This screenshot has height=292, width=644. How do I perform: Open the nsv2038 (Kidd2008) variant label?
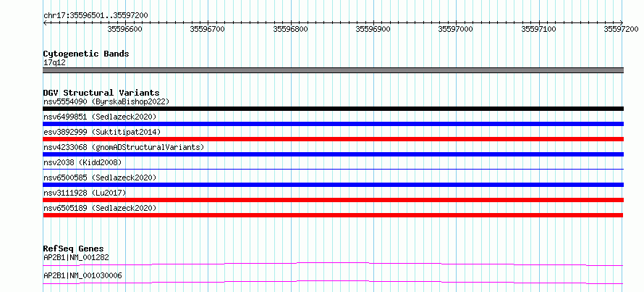[82, 162]
